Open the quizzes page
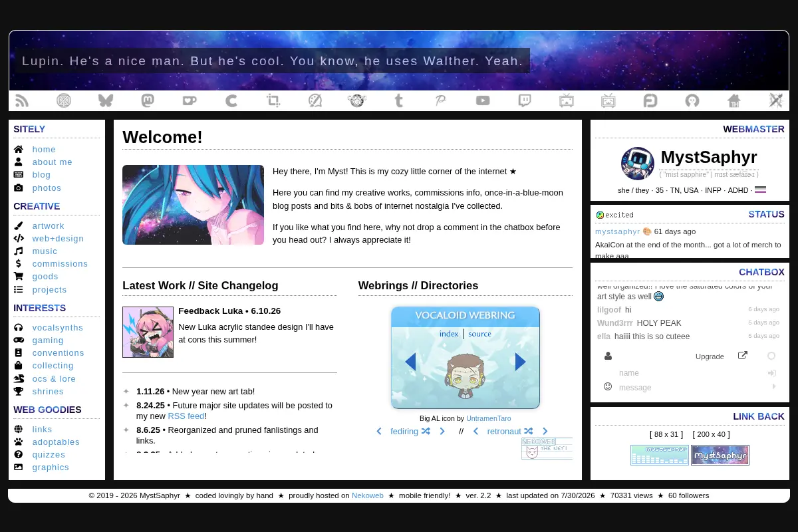The image size is (798, 532). (x=49, y=455)
